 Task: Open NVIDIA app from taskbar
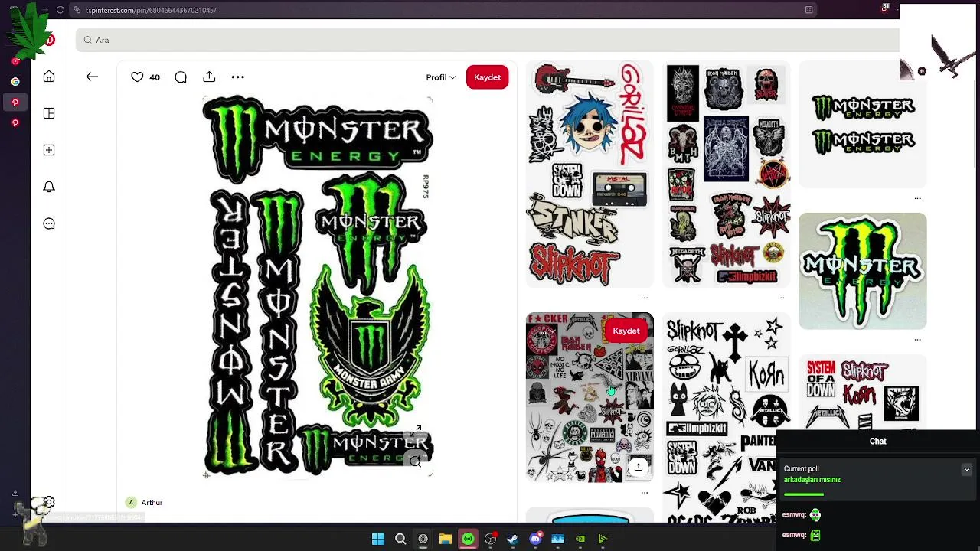(x=580, y=539)
